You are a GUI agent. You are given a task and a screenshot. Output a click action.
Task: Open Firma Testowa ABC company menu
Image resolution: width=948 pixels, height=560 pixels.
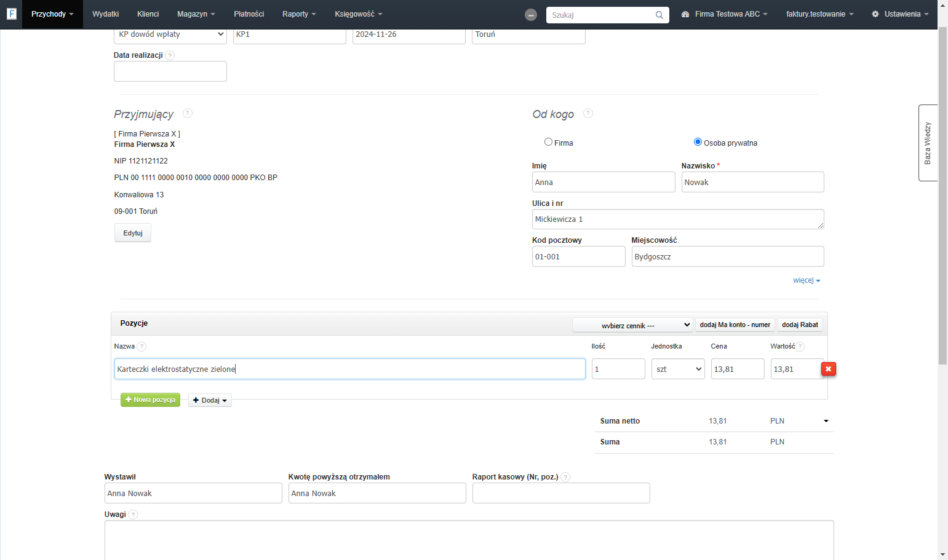tap(725, 14)
